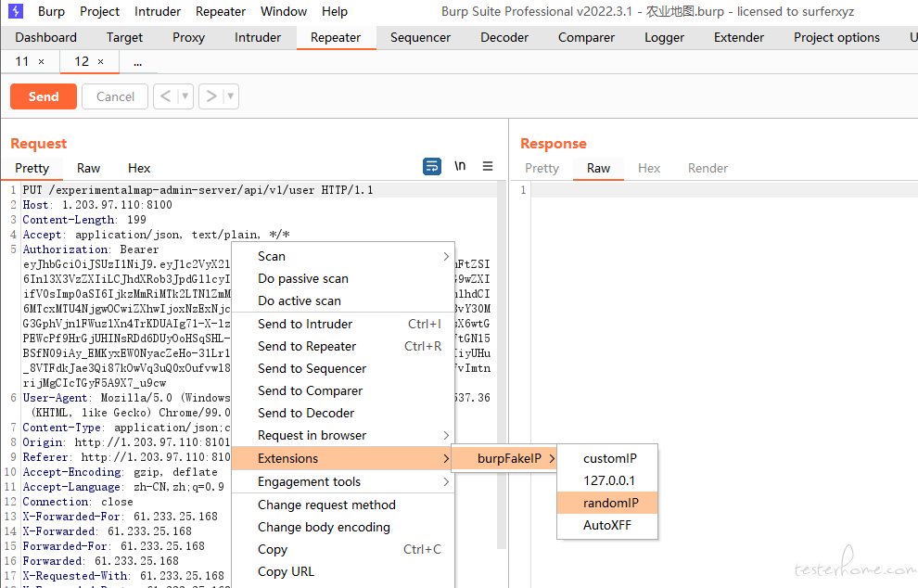Image resolution: width=918 pixels, height=588 pixels.
Task: Select the Request Pretty view tab
Action: (x=32, y=168)
